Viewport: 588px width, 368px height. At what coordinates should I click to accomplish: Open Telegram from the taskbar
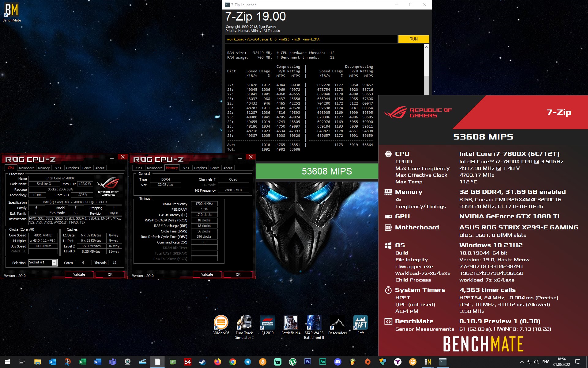pyautogui.click(x=247, y=362)
